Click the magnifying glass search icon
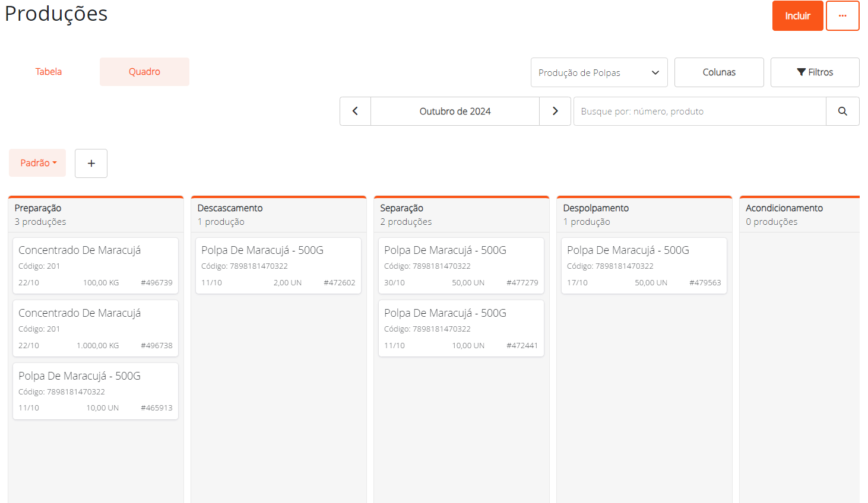This screenshot has height=503, width=868. click(842, 111)
